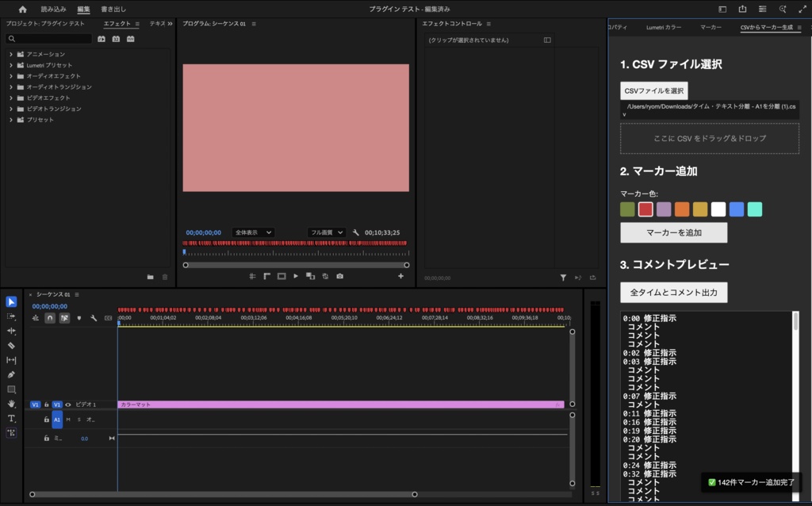Expand the アニメーション folder
This screenshot has height=506, width=812.
click(11, 54)
